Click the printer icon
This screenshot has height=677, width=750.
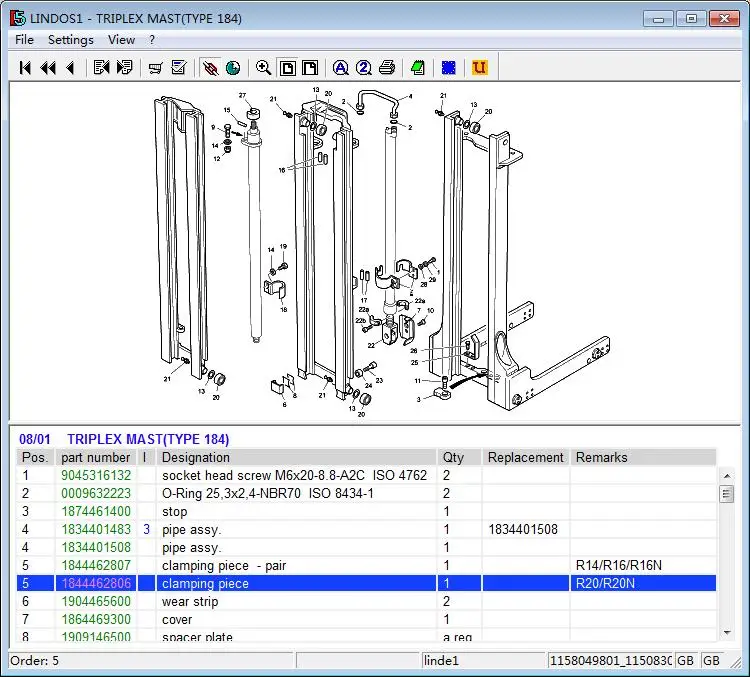coord(387,68)
